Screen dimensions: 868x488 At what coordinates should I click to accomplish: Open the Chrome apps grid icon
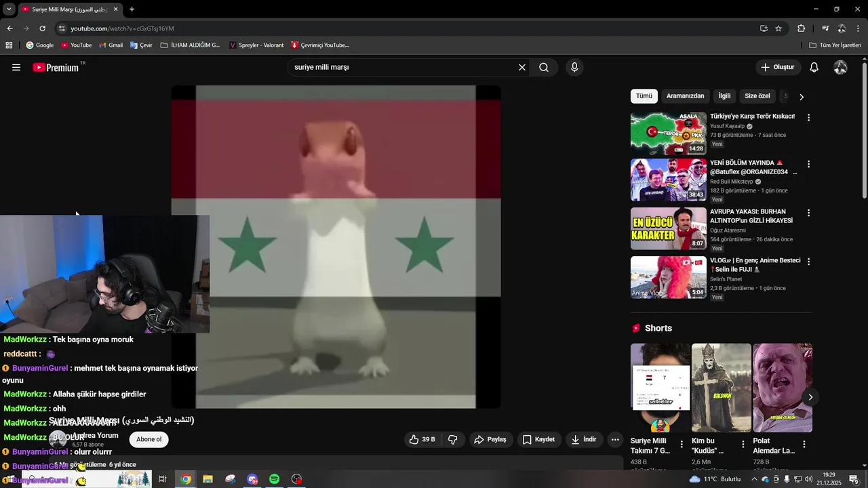point(9,45)
